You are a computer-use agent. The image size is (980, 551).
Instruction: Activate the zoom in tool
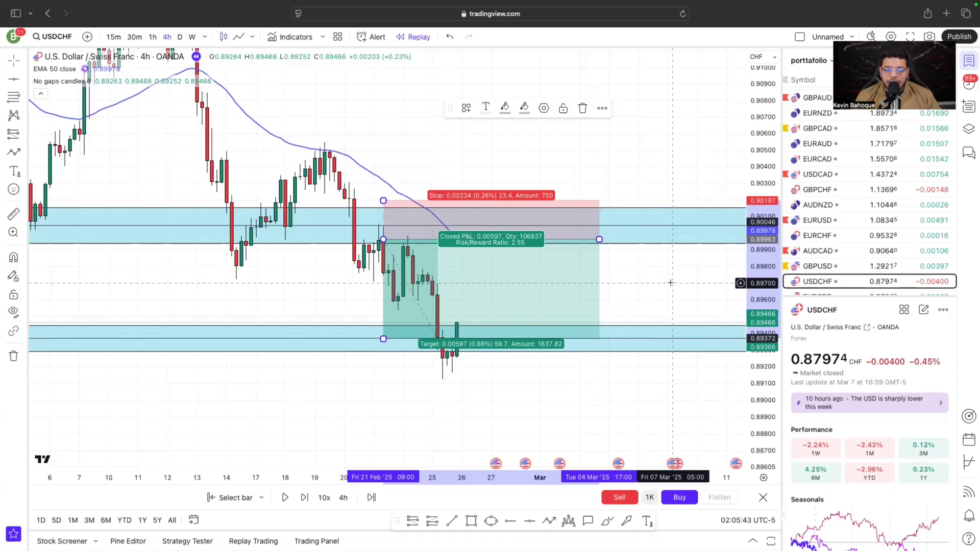coord(14,232)
